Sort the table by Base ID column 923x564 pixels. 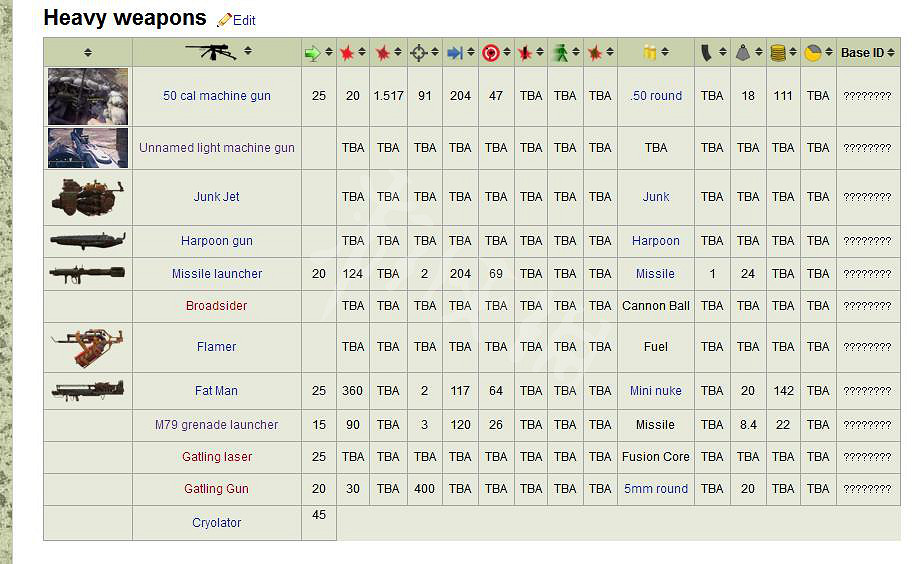pyautogui.click(x=892, y=53)
